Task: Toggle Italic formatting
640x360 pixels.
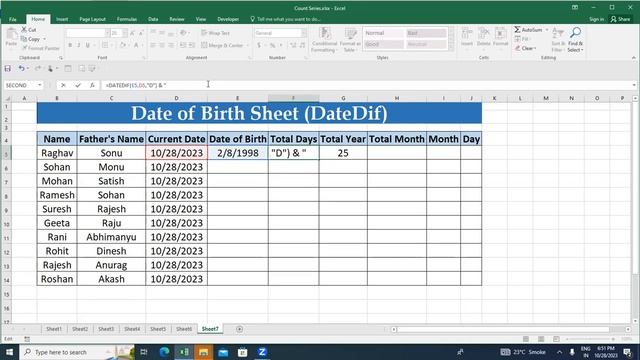Action: point(78,45)
